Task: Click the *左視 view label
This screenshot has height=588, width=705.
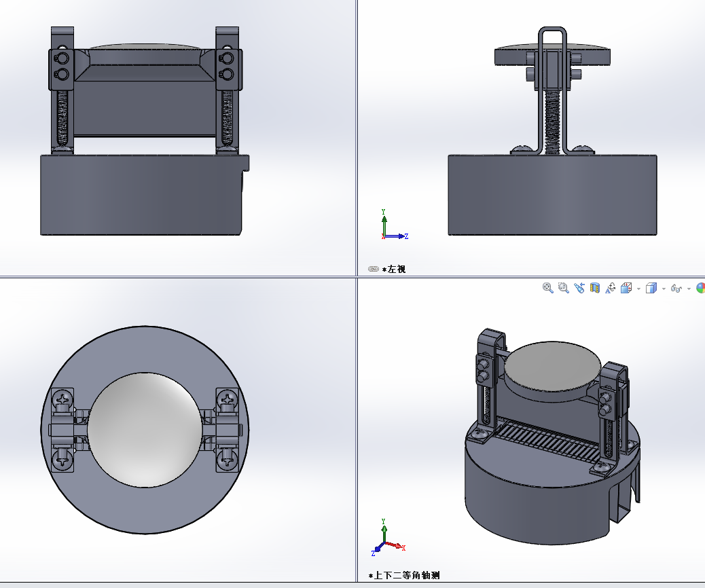Action: 394,269
